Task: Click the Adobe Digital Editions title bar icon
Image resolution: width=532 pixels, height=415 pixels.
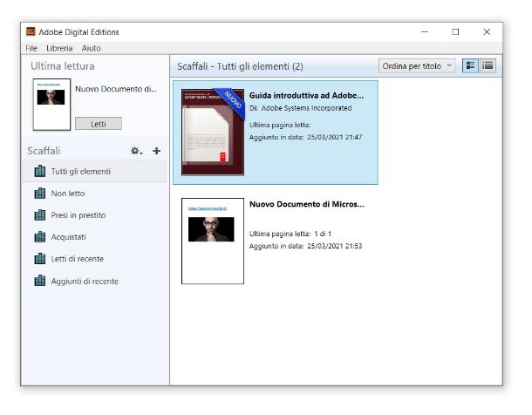Action: [31, 31]
